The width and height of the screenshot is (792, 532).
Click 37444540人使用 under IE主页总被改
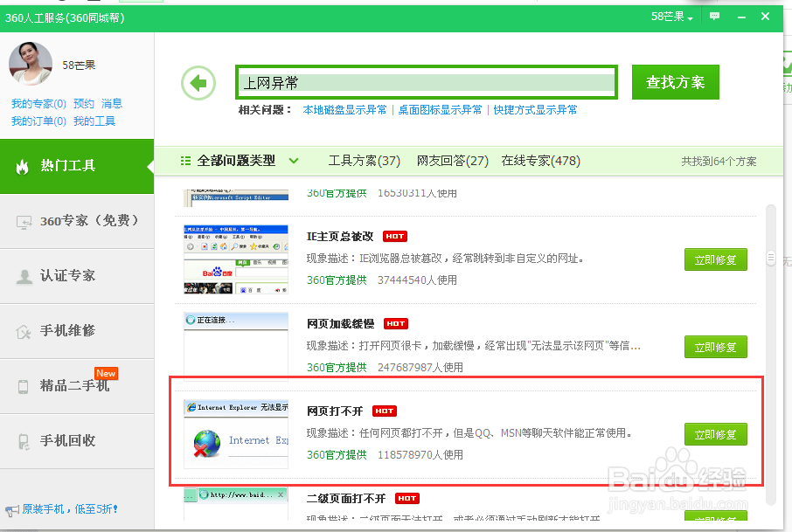(417, 280)
